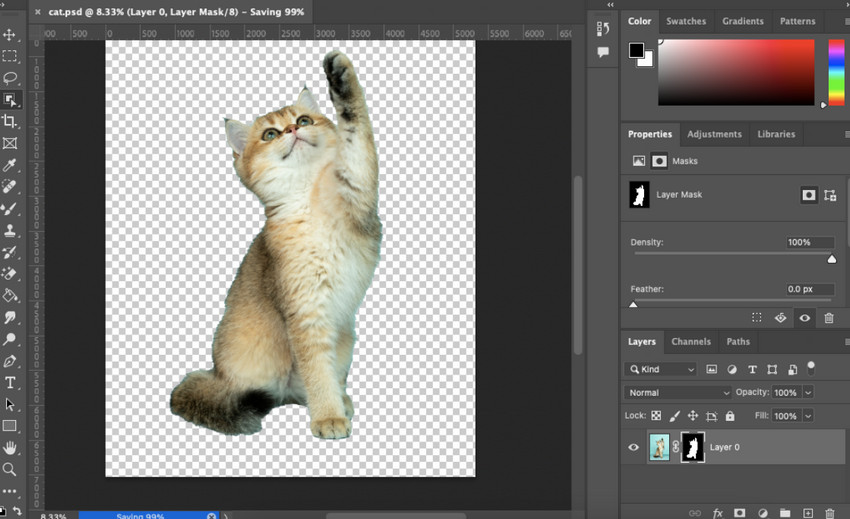Delete layer using Layers panel trash icon

pyautogui.click(x=831, y=513)
